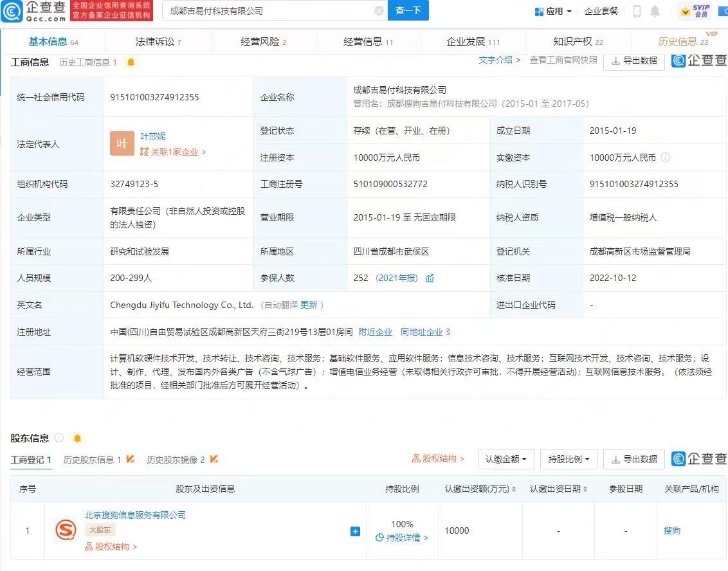Click the bell icon beside 历史工商信息

[131, 62]
